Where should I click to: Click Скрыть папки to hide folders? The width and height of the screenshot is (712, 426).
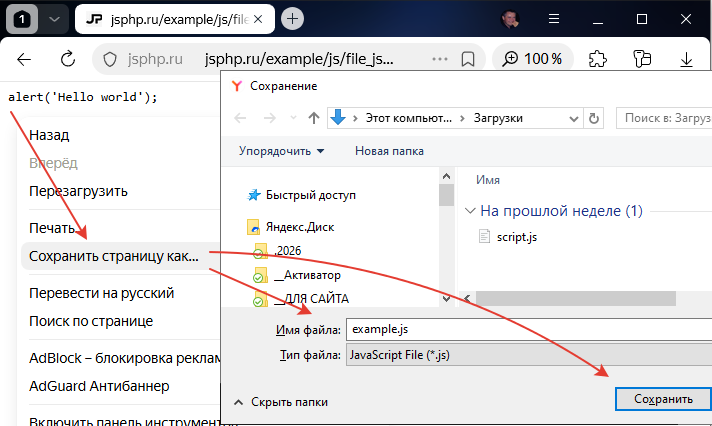point(281,401)
